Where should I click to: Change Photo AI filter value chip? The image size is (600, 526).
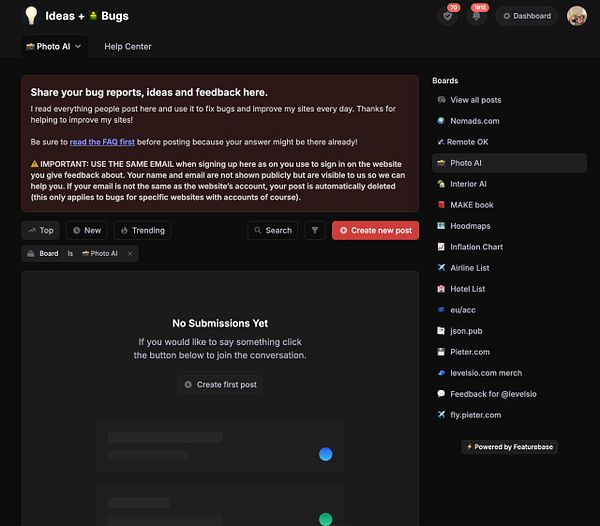point(100,254)
